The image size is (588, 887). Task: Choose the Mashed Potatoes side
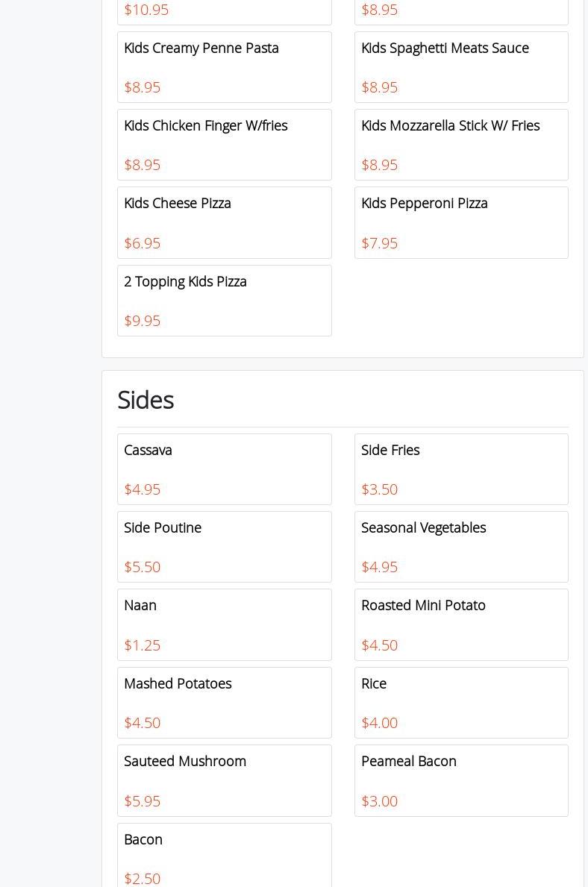(x=224, y=703)
